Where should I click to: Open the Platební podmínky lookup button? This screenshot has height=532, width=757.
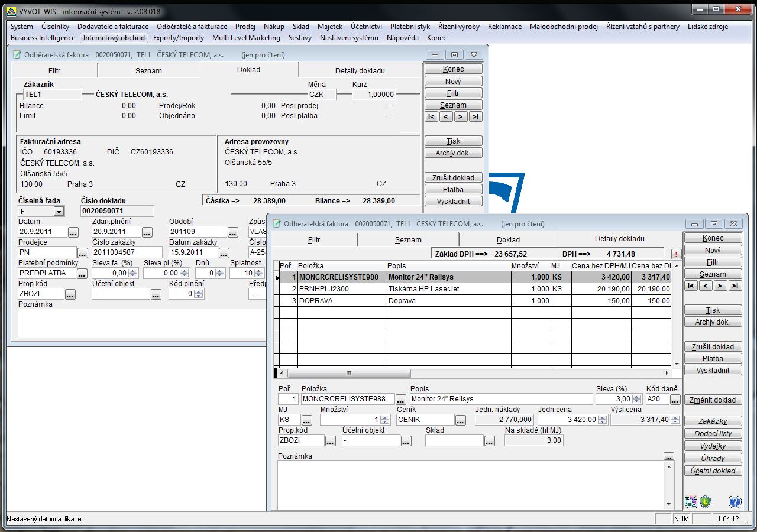click(82, 273)
